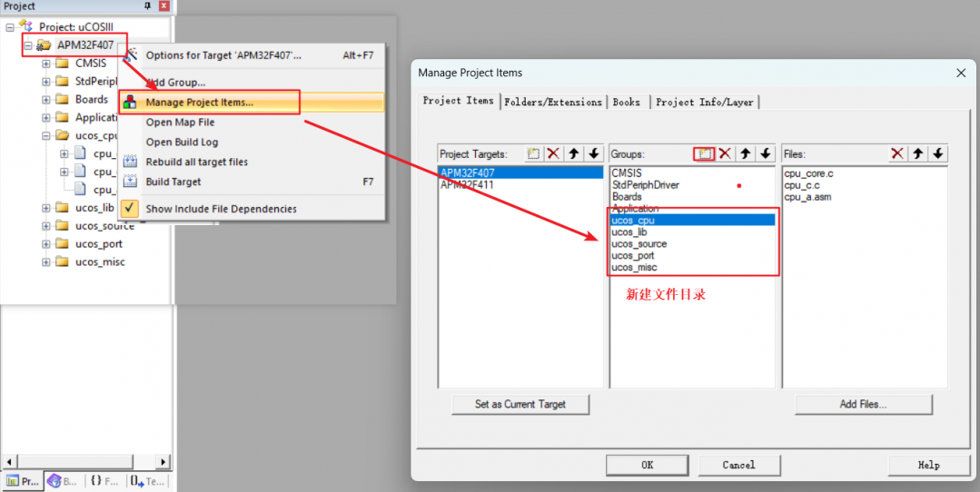Switch to Project Items tab
The image size is (980, 492).
pos(458,101)
